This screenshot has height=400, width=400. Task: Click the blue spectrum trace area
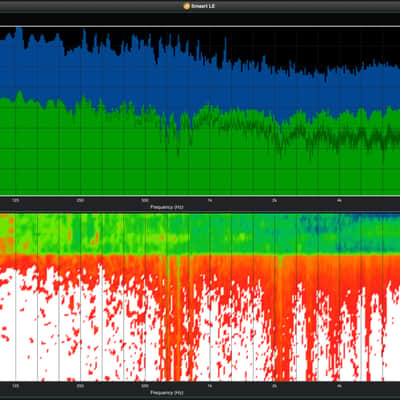click(x=200, y=83)
